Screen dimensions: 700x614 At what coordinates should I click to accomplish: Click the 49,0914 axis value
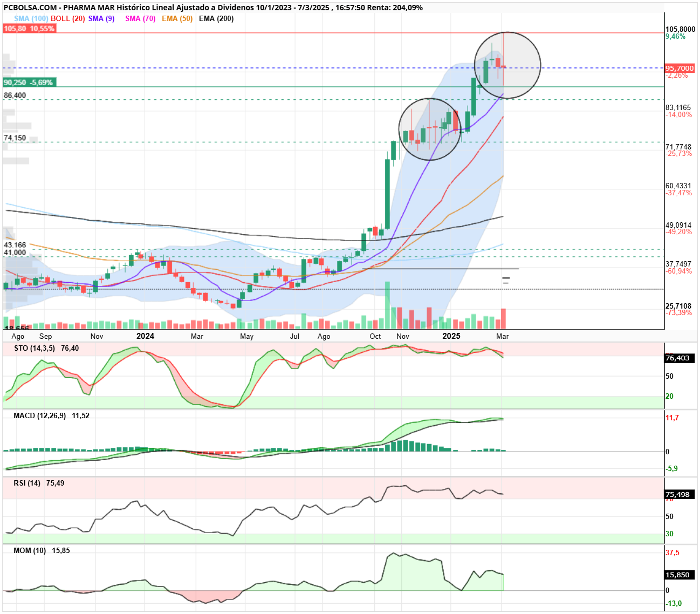678,225
